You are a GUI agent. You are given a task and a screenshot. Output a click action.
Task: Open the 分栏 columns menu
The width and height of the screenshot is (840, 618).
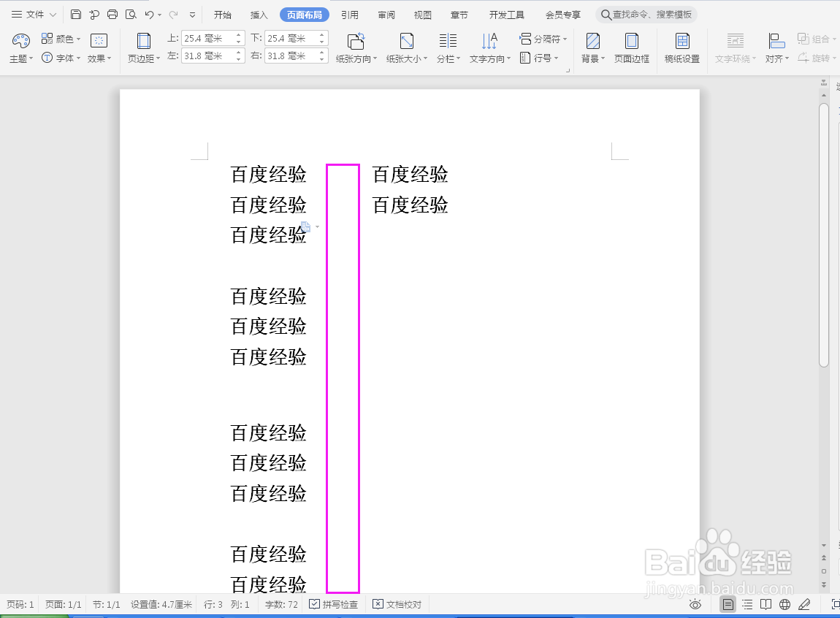tap(448, 47)
